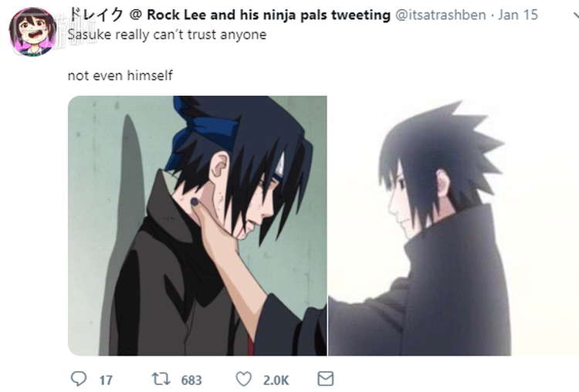The height and width of the screenshot is (392, 579).
Task: View the 2.0K likes count
Action: (x=276, y=380)
